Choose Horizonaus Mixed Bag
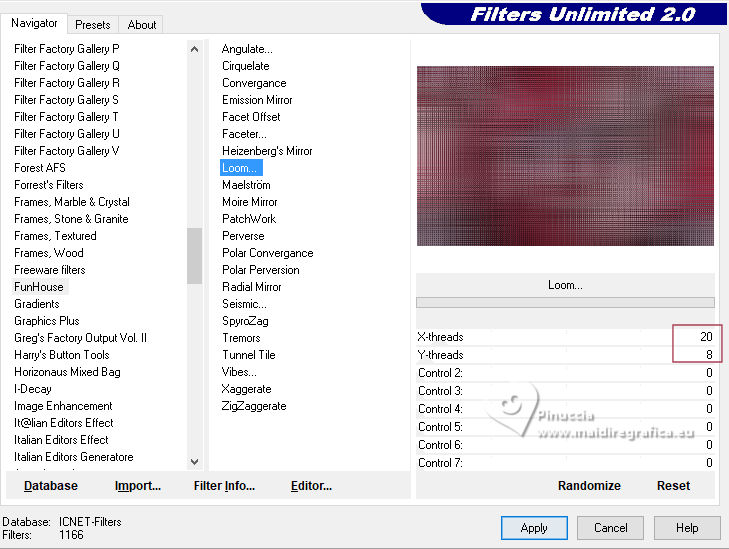The width and height of the screenshot is (729, 549). click(67, 372)
